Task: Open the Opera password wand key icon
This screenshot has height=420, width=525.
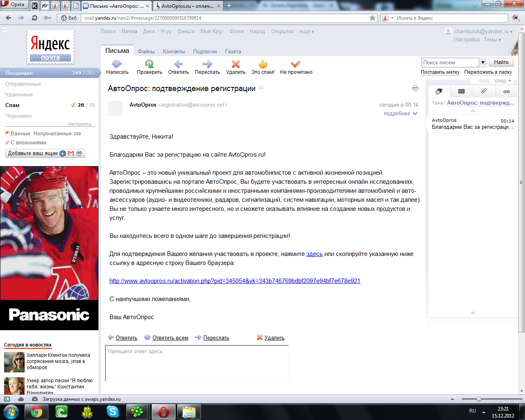Action: [x=48, y=18]
